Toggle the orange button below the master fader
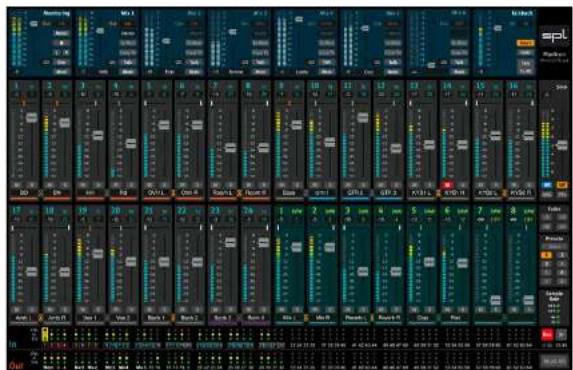Viewport: 573px width, 370px height. [x=562, y=185]
